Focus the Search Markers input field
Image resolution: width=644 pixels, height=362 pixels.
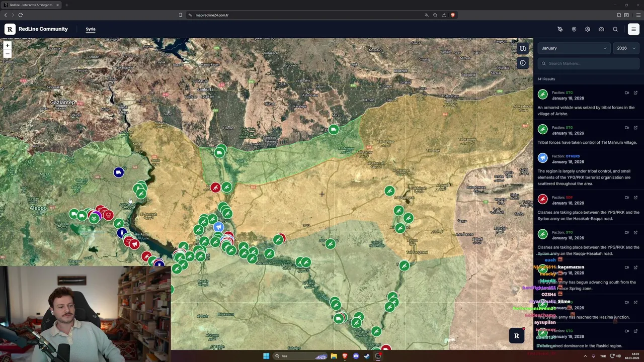(x=589, y=63)
